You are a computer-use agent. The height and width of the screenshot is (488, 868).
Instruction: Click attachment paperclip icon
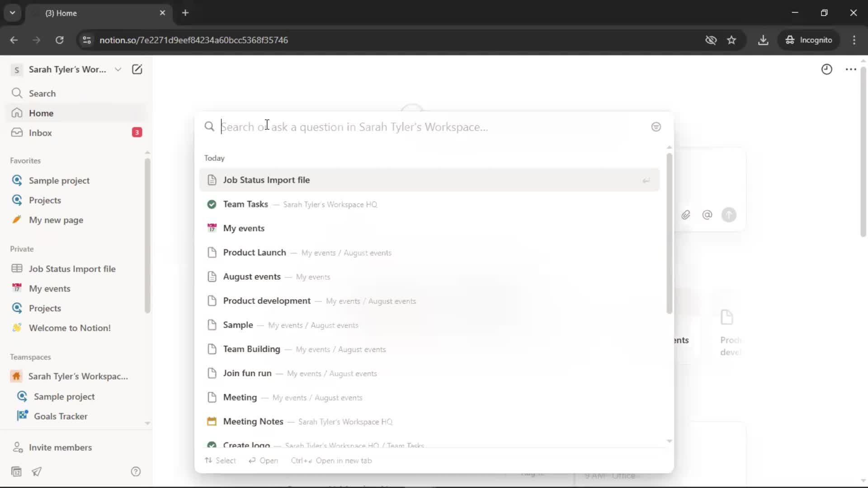(686, 215)
